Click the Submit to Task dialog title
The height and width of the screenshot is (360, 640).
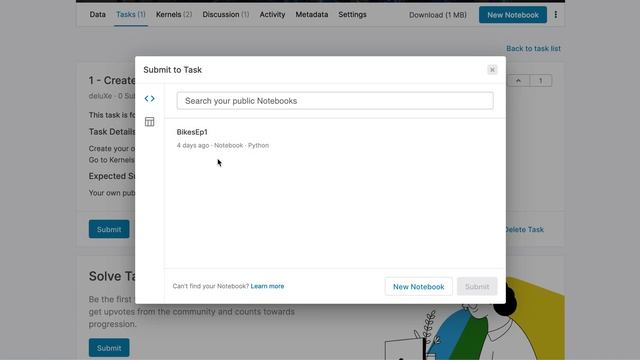tap(173, 70)
